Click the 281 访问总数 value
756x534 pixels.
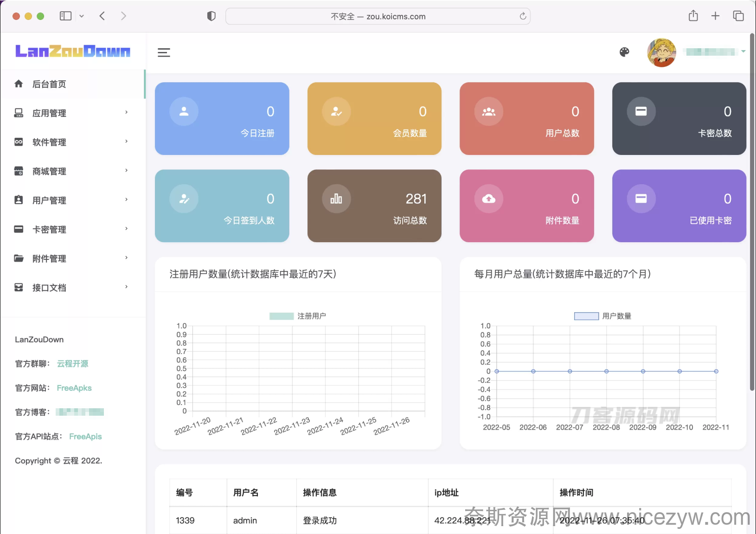coord(416,199)
